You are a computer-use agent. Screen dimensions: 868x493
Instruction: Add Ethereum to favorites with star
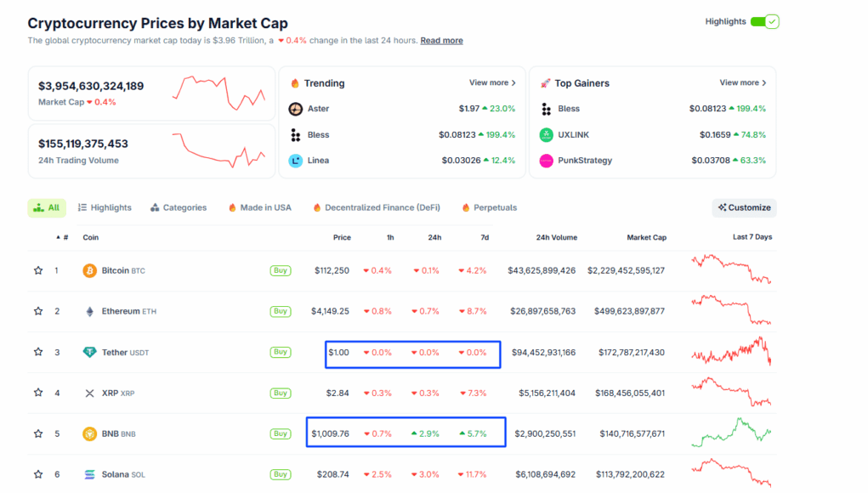(x=38, y=311)
